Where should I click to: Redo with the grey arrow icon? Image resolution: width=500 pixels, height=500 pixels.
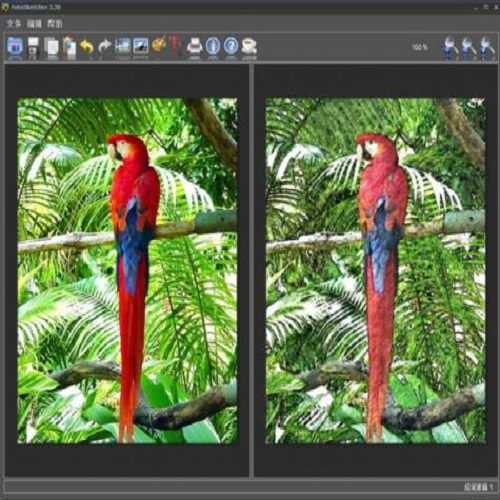[x=105, y=46]
